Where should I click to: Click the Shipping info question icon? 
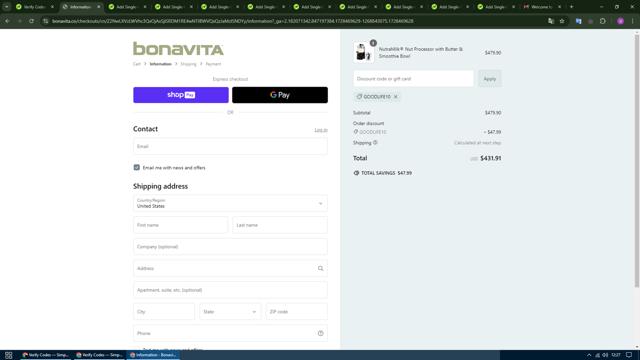[x=375, y=142]
